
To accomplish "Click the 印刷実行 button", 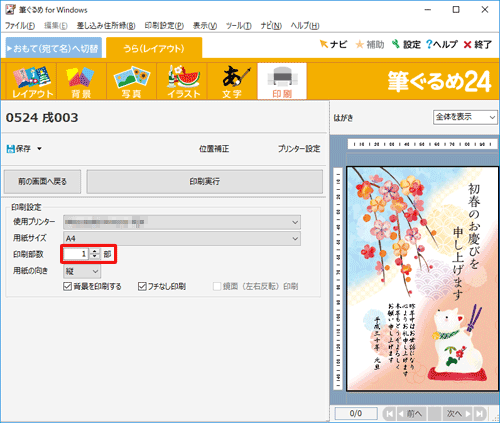I will [x=205, y=182].
